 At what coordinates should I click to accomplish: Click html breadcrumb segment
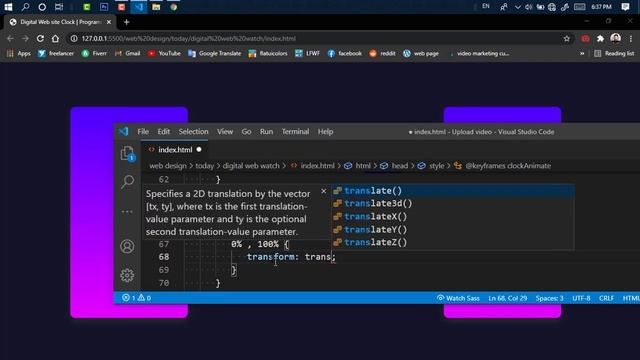[x=358, y=166]
